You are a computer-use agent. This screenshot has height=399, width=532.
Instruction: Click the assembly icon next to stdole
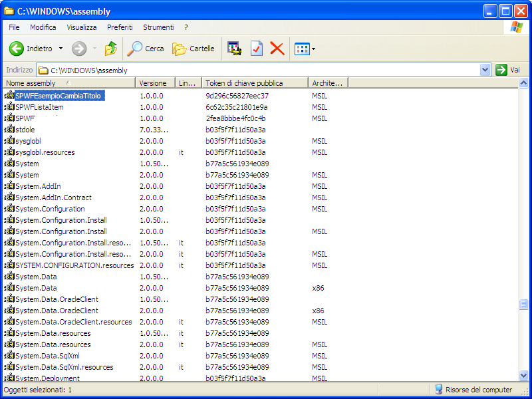tap(9, 130)
